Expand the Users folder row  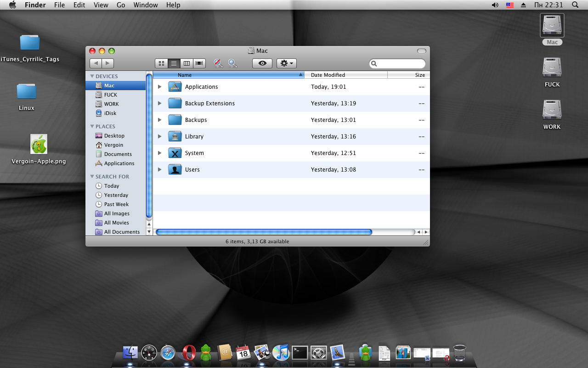click(160, 169)
